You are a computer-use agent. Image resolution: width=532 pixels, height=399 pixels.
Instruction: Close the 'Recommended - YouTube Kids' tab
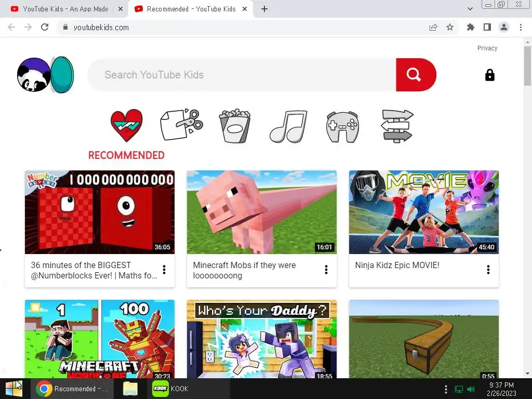coord(245,9)
